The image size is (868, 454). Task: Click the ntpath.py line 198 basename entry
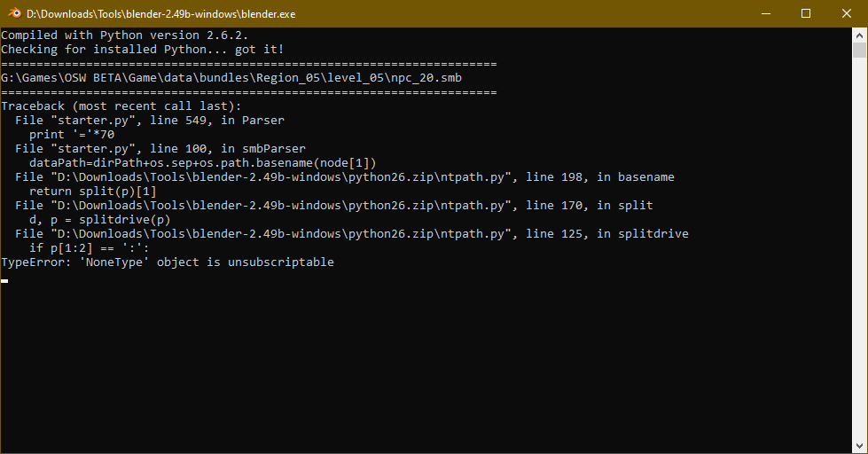point(344,177)
